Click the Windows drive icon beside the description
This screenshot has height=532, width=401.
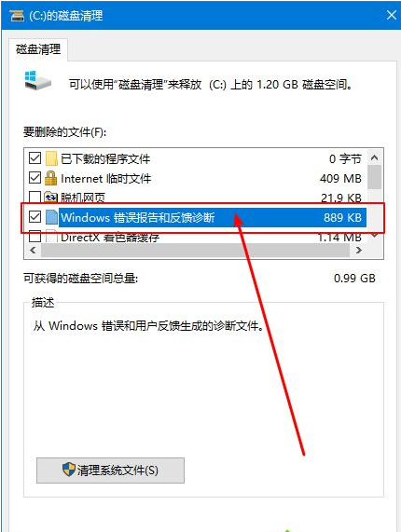coord(37,81)
